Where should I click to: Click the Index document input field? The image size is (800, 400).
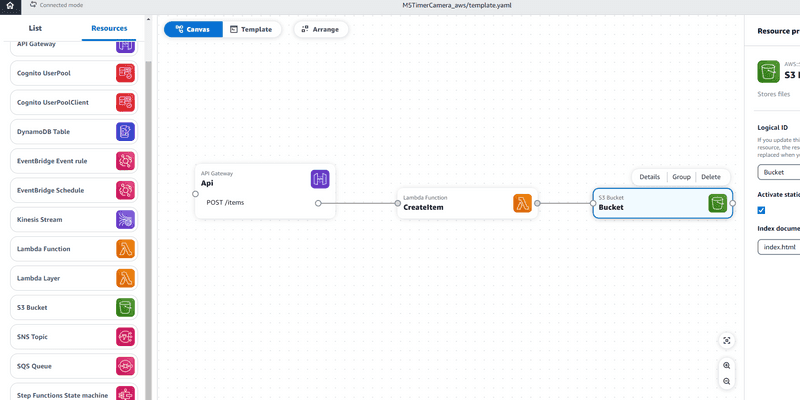click(x=779, y=247)
